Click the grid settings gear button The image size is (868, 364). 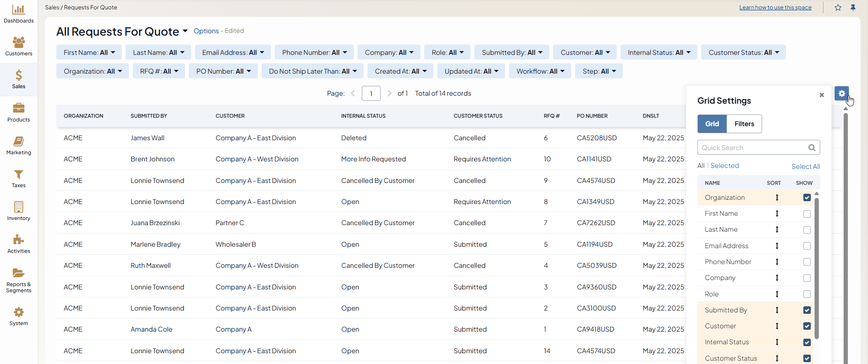click(841, 93)
